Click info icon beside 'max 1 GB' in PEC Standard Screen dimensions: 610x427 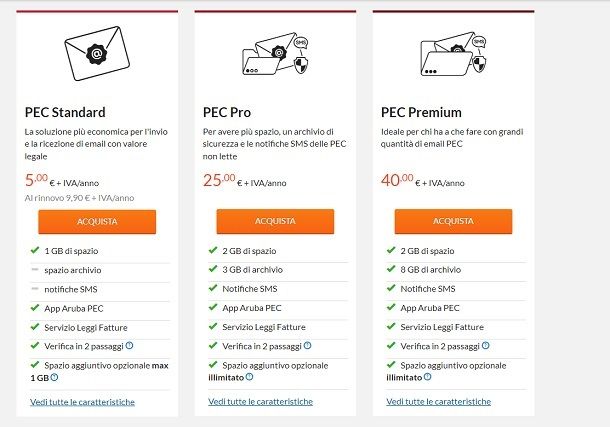pos(54,377)
